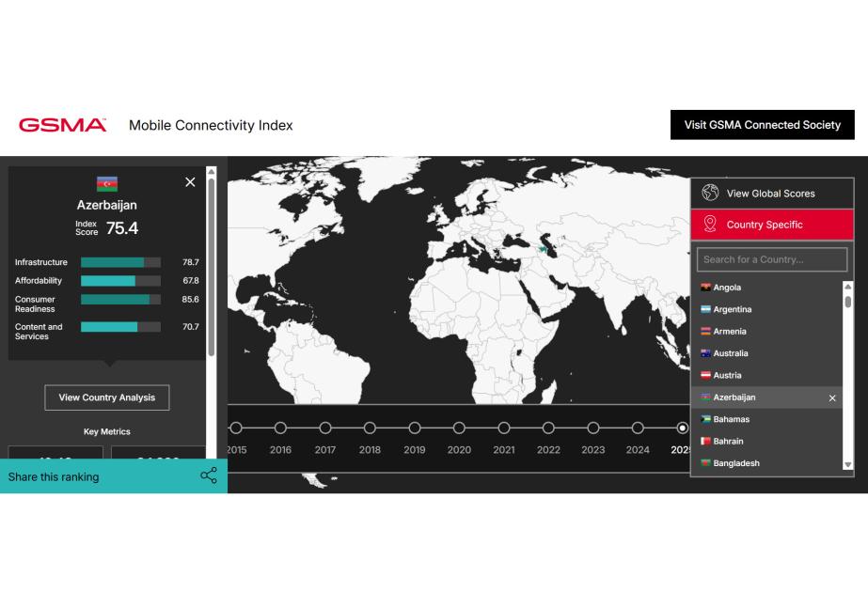Click the Infrastructure value 78.7
868x592 pixels.
coord(190,262)
